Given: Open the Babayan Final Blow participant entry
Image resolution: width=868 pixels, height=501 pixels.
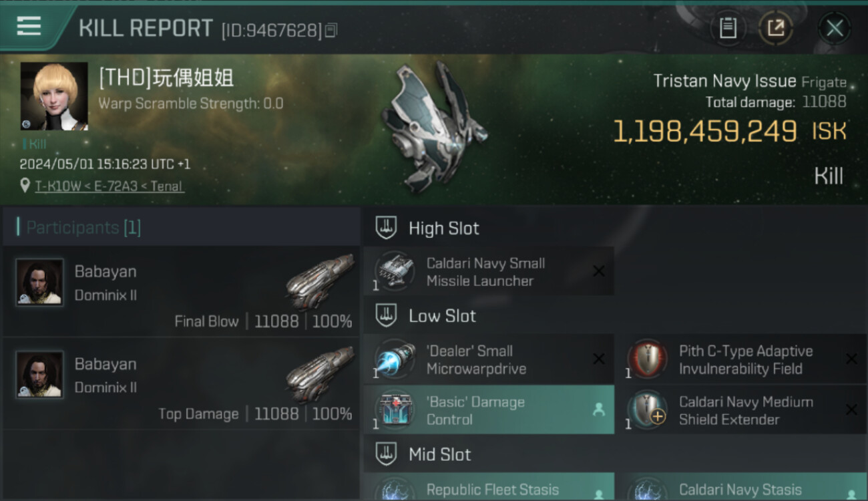Looking at the screenshot, I should [x=182, y=291].
